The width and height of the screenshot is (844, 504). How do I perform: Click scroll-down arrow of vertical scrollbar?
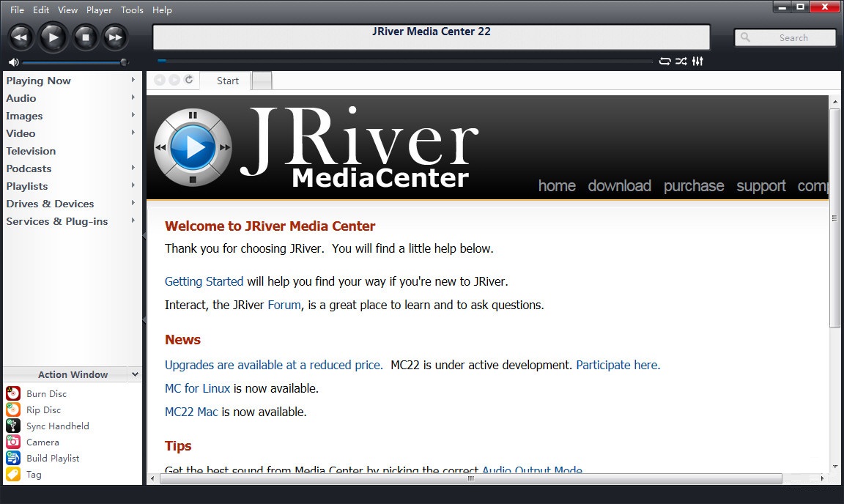(834, 467)
